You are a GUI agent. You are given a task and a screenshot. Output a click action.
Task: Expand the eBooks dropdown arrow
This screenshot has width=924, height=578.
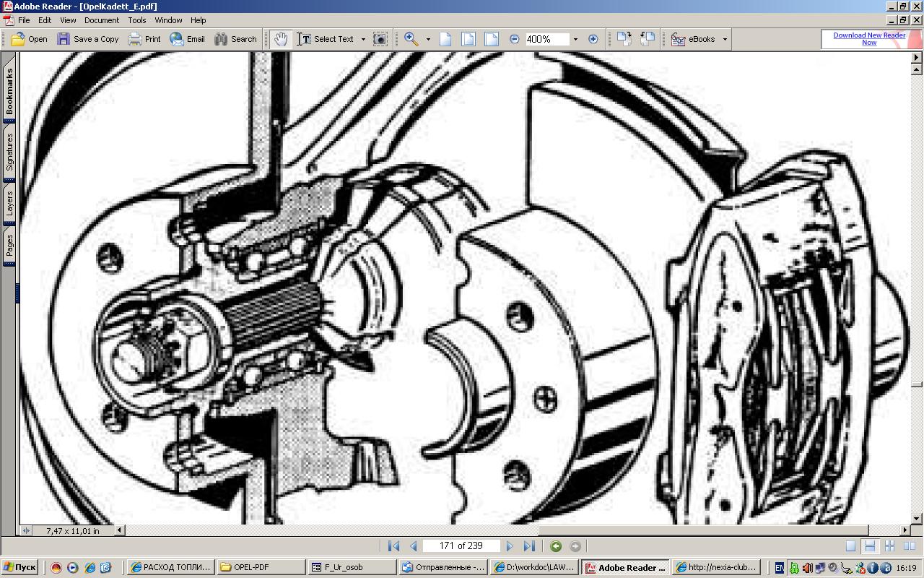point(725,39)
